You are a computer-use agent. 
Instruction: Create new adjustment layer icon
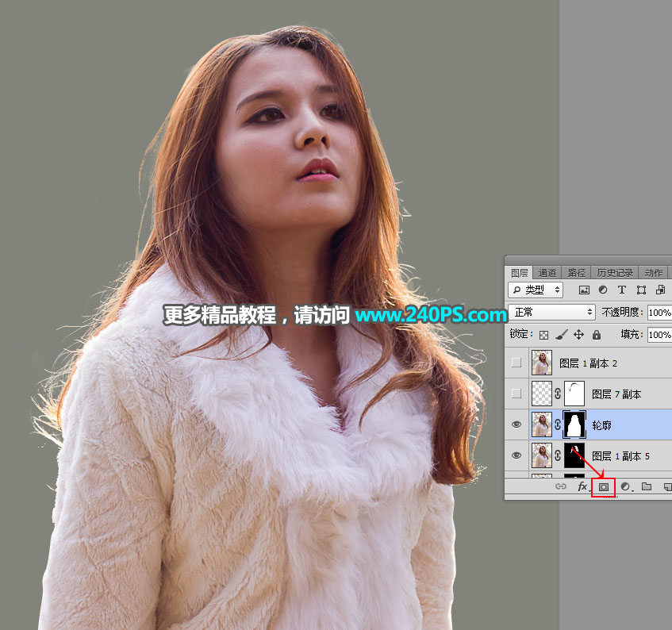[x=626, y=486]
